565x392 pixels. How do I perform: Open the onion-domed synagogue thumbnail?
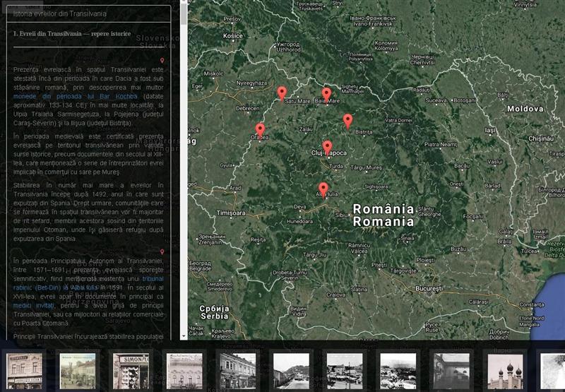(505, 371)
